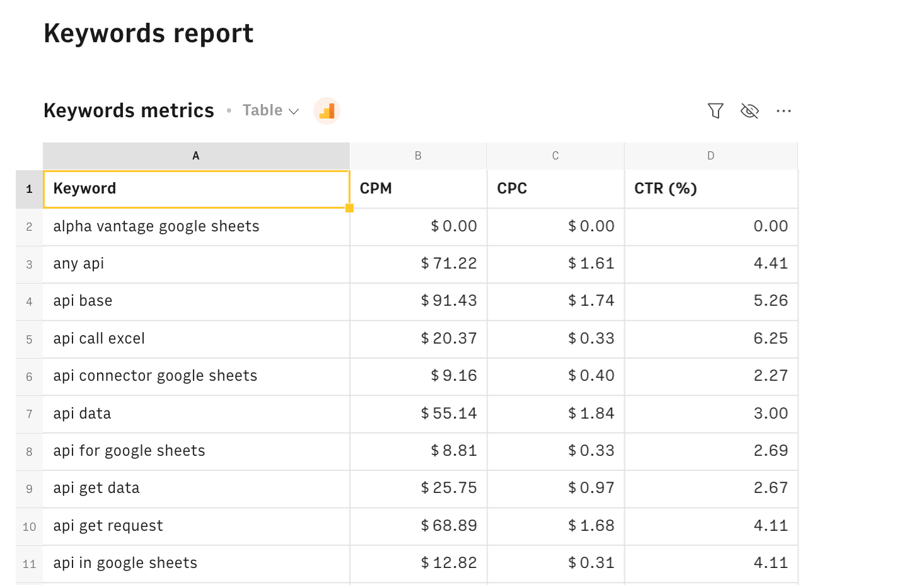Click the yellow cell selection fill handle
924x585 pixels.
pyautogui.click(x=349, y=208)
